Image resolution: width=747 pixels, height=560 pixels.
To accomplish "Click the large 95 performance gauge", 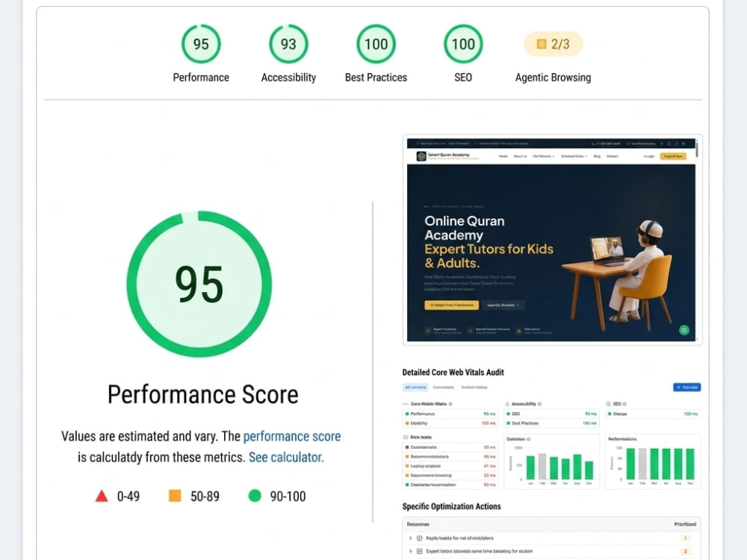I will [x=199, y=284].
